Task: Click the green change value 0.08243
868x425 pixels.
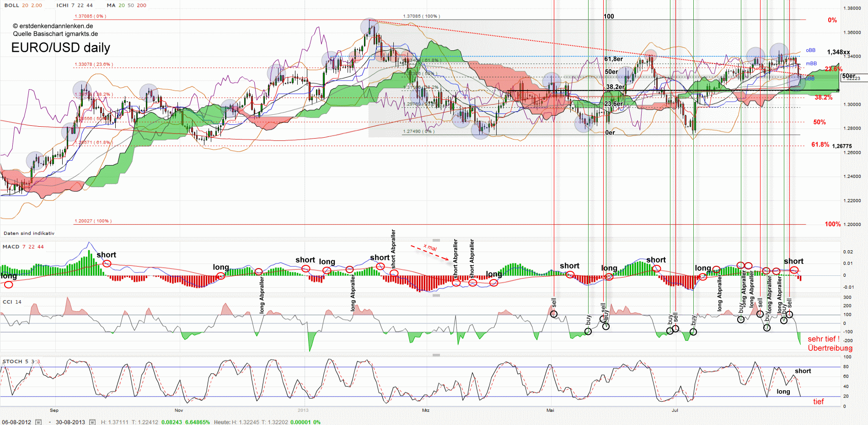Action: tap(171, 422)
